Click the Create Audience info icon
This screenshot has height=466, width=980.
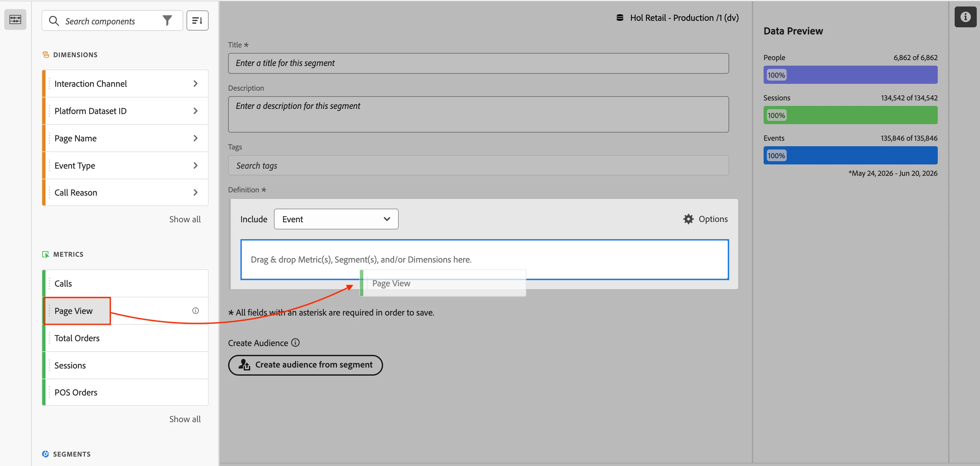[295, 343]
